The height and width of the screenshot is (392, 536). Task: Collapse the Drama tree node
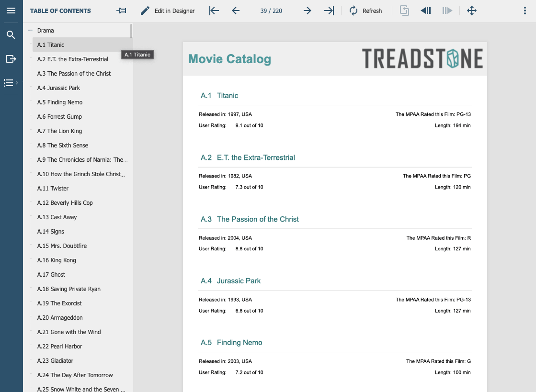(30, 30)
